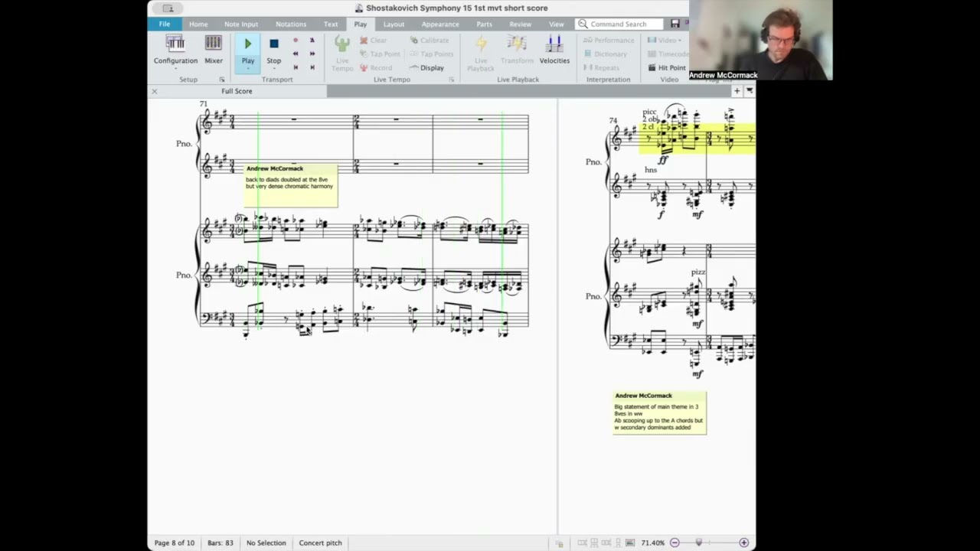This screenshot has height=551, width=980.
Task: Open the Live Tempo dialog launcher
Action: pyautogui.click(x=451, y=80)
